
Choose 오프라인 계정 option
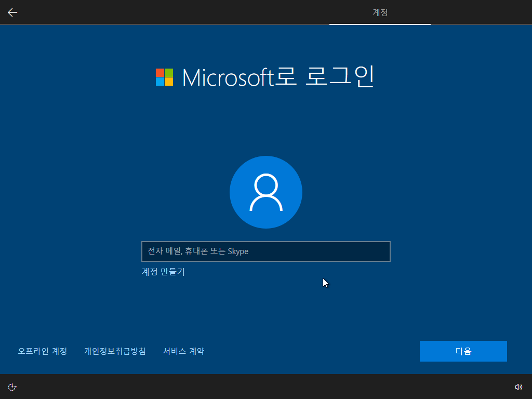(x=43, y=351)
